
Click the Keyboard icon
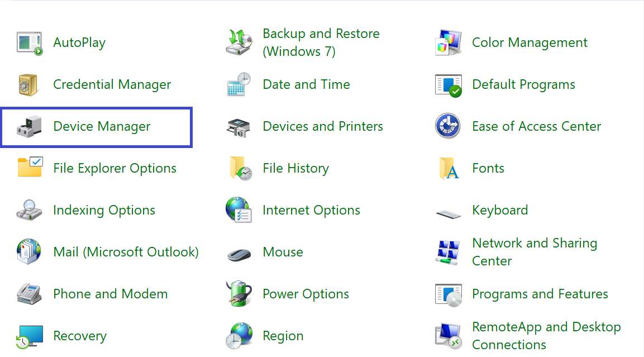448,213
